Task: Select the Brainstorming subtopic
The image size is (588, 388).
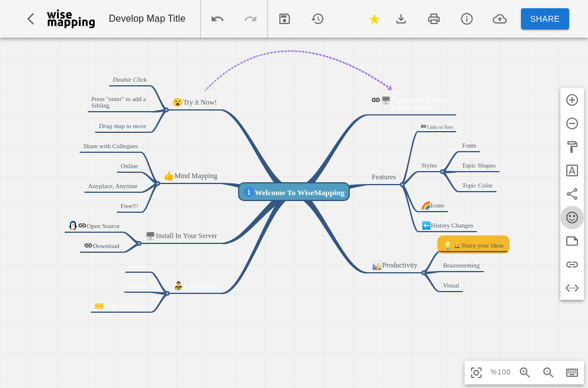Action: click(x=461, y=265)
